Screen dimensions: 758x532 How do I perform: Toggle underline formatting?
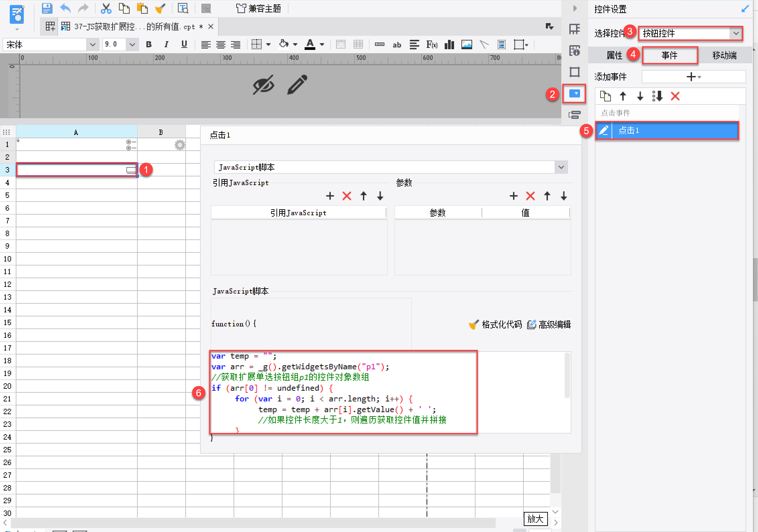point(184,45)
